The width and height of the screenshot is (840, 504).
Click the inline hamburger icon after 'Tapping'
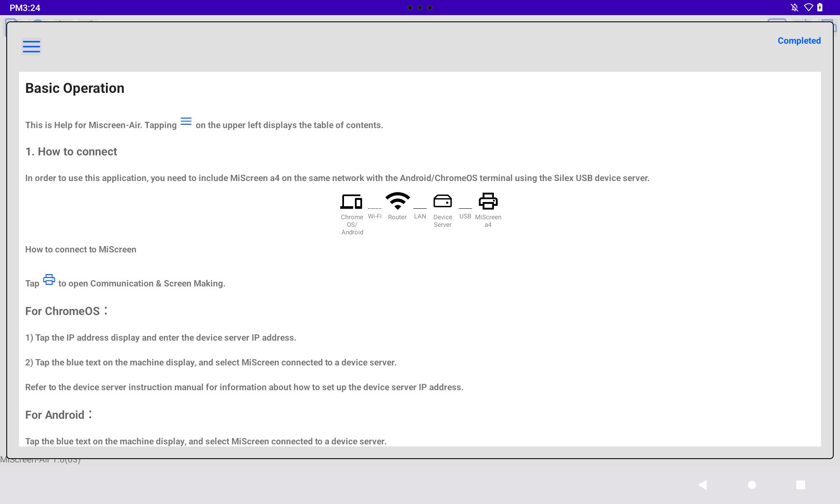[186, 121]
